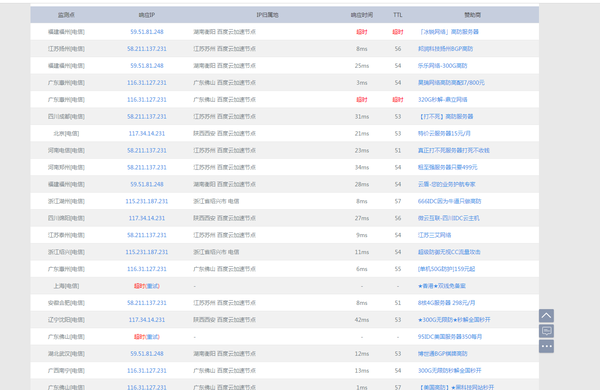Viewport: 600px width, 390px height.
Task: Open the 【打不死】 sponsor link
Action: (x=445, y=117)
